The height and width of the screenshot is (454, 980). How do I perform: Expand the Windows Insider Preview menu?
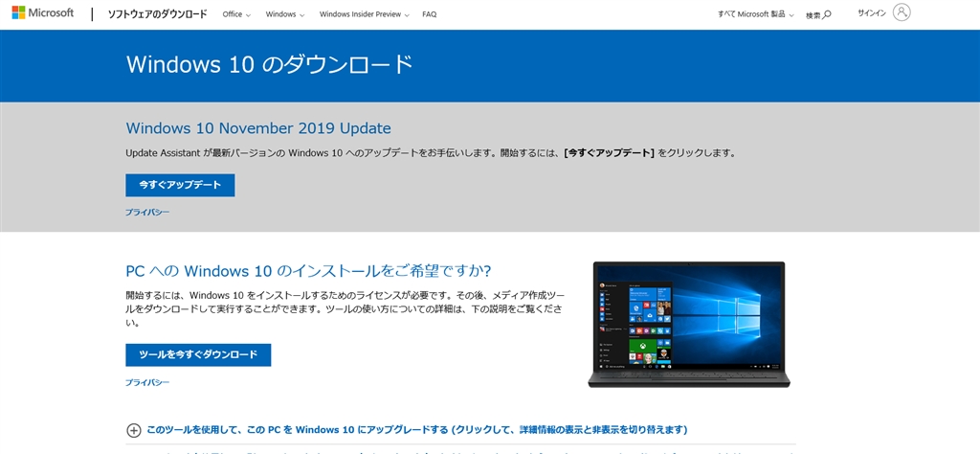point(365,14)
